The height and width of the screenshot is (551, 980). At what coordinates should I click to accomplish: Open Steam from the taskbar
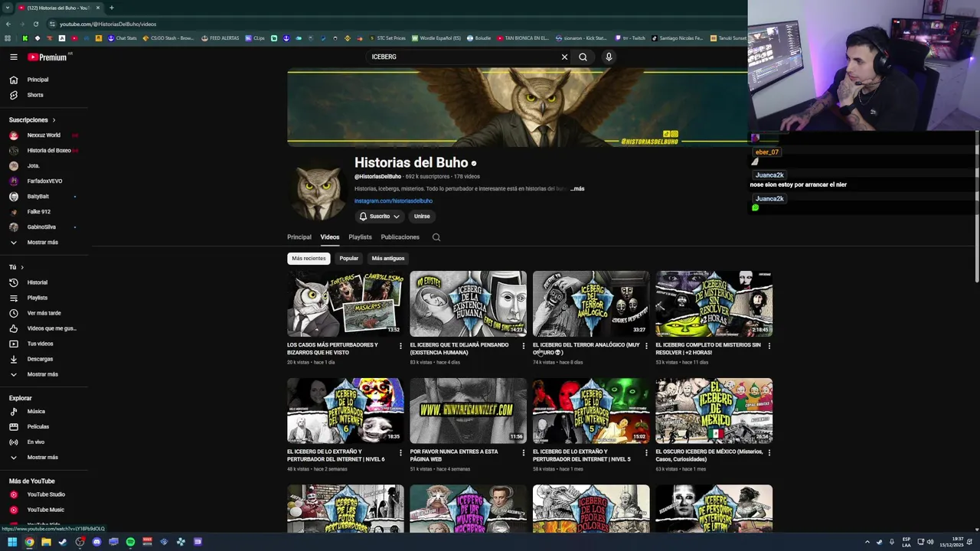tap(63, 542)
